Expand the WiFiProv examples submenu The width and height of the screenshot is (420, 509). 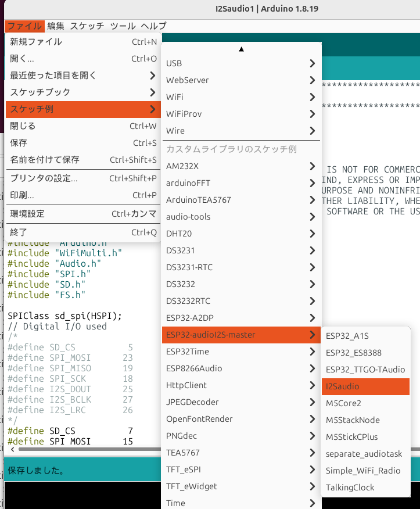point(241,114)
